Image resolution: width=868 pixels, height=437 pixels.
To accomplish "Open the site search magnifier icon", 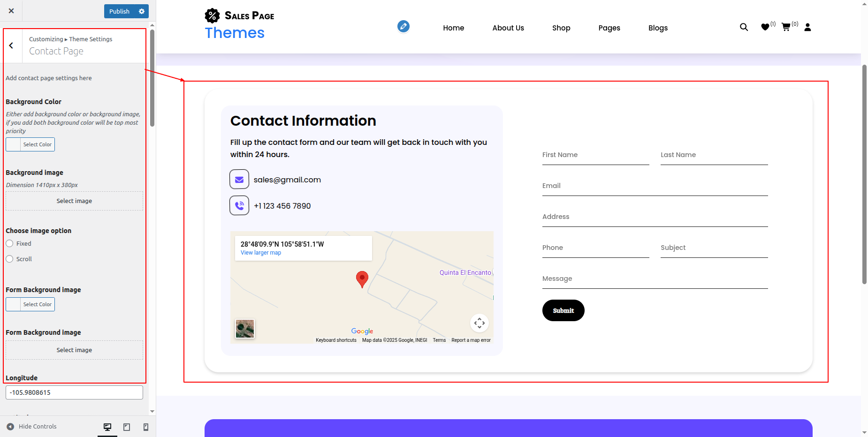I will [x=744, y=27].
